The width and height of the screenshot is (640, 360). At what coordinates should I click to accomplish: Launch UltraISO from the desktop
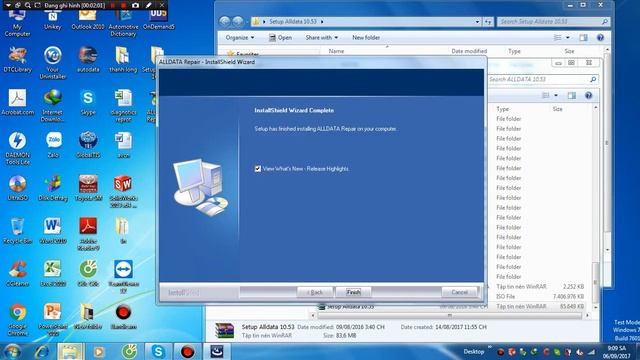18,188
